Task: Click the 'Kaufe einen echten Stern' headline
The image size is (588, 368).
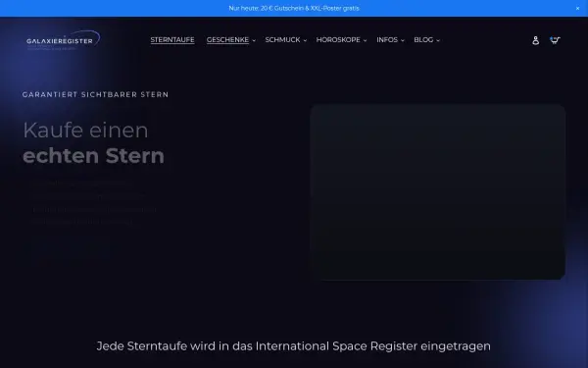Action: pos(94,142)
